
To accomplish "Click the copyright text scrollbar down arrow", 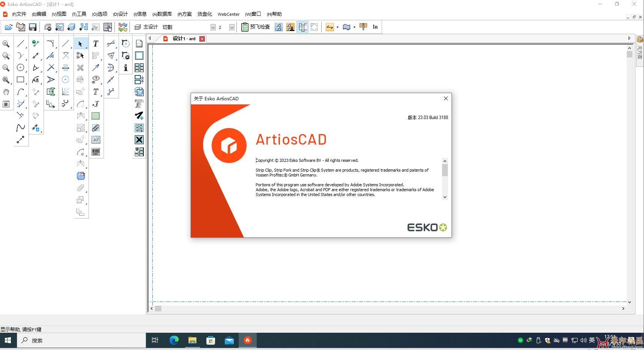I will click(445, 197).
